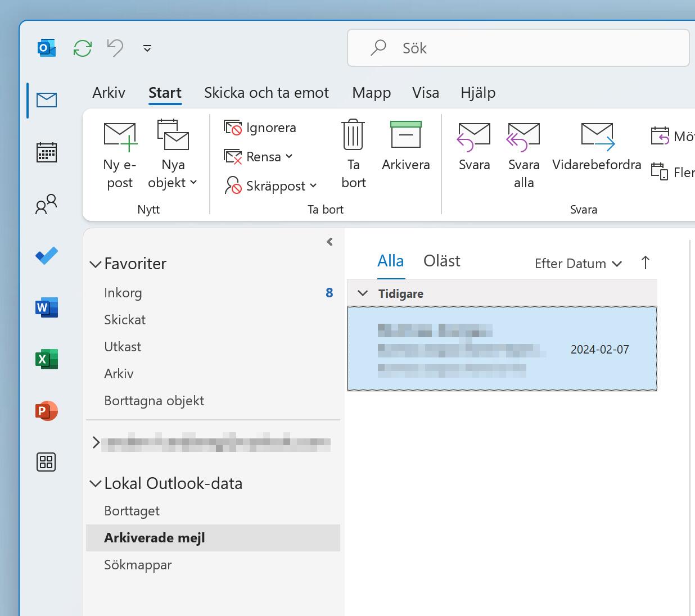Screen dimensions: 695x616
Task: Toggle ascending sort order arrow
Action: click(x=645, y=262)
